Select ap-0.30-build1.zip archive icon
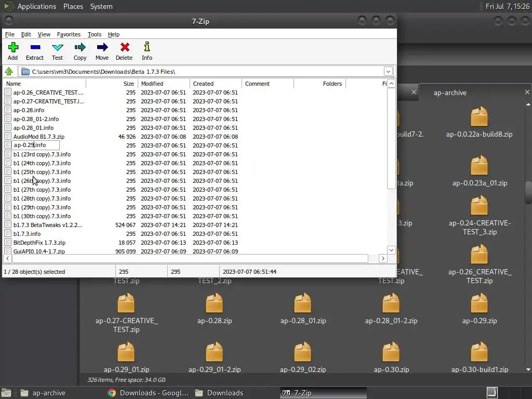This screenshot has width=532, height=399. click(479, 352)
